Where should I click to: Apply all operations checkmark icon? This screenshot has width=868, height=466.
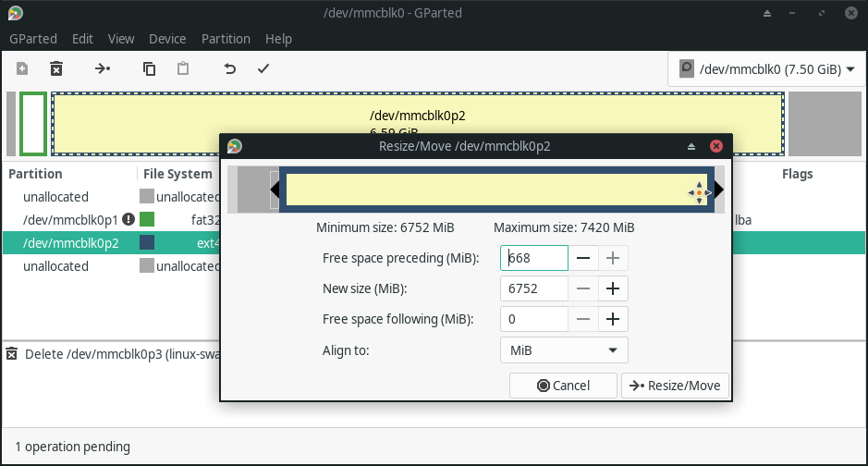(x=263, y=68)
